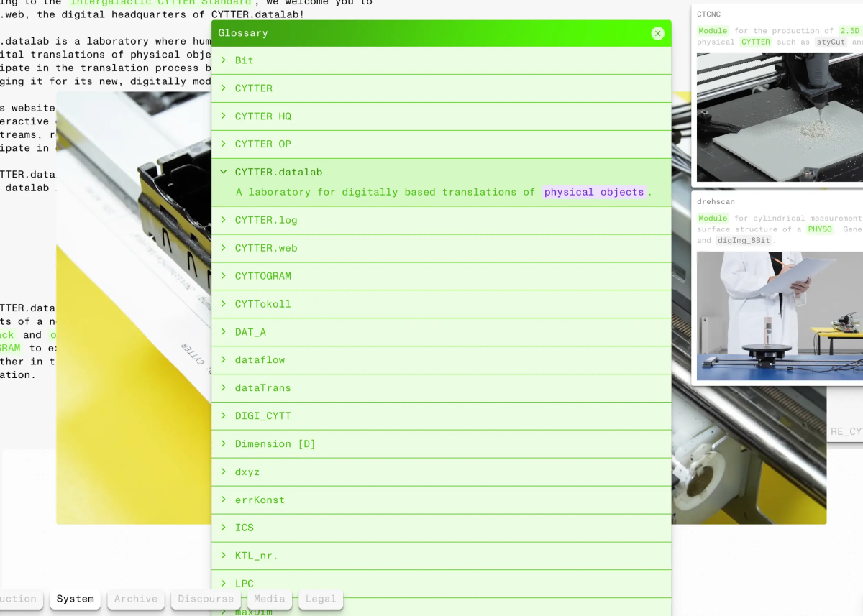863x616 pixels.
Task: Expand the dataflow glossary entry
Action: [x=442, y=360]
